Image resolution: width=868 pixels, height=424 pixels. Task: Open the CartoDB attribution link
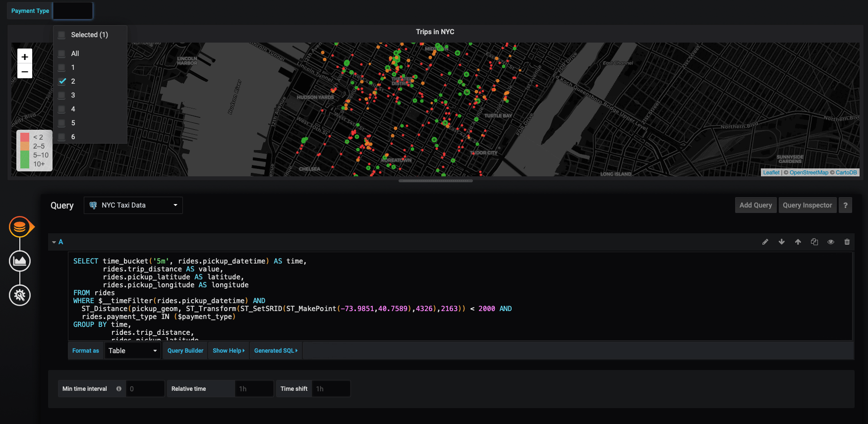coord(846,172)
